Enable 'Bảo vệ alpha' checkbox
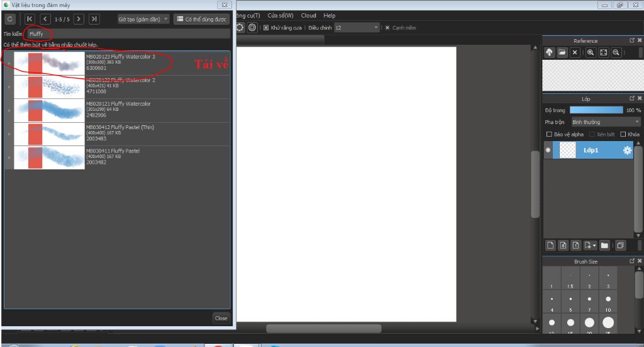This screenshot has height=347, width=644. (x=549, y=134)
